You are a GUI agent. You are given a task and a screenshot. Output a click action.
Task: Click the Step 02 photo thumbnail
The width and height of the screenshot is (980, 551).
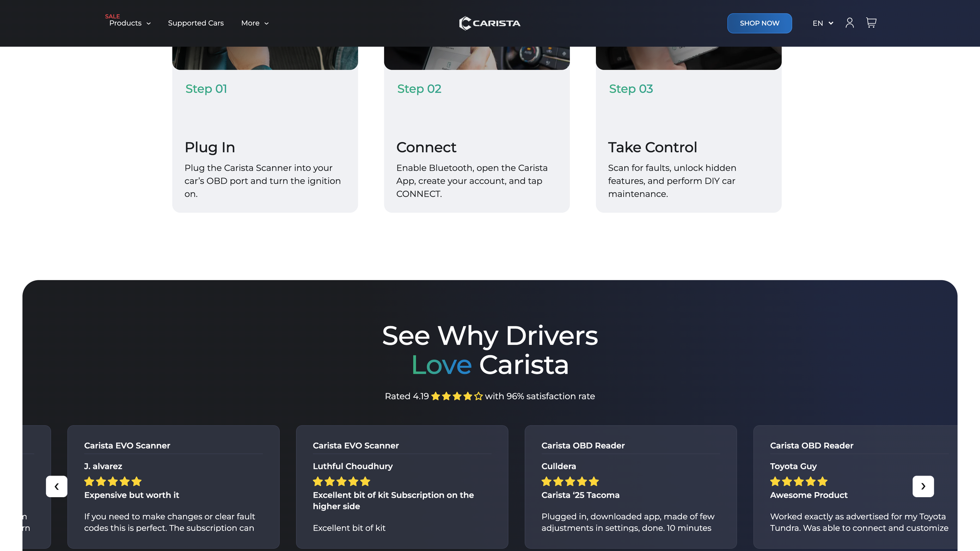[477, 58]
